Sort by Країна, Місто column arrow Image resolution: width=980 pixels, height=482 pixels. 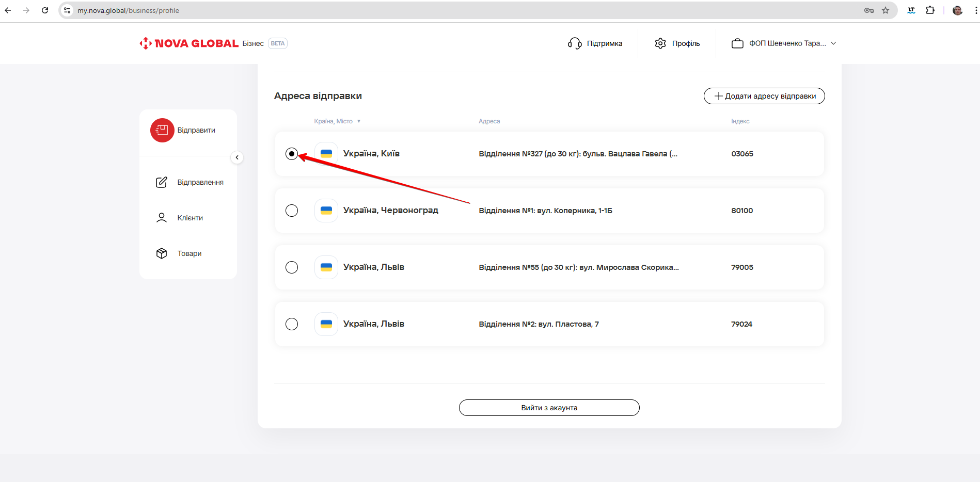359,121
